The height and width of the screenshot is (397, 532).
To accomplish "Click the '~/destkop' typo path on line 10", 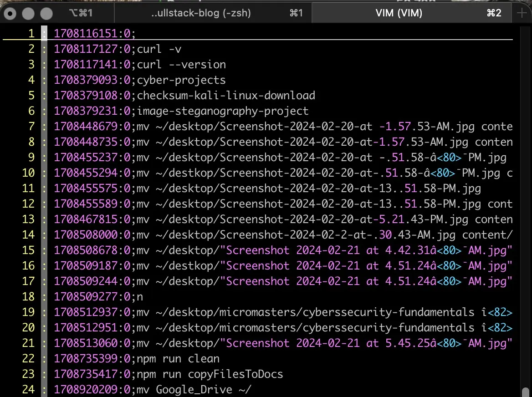I will (x=184, y=173).
